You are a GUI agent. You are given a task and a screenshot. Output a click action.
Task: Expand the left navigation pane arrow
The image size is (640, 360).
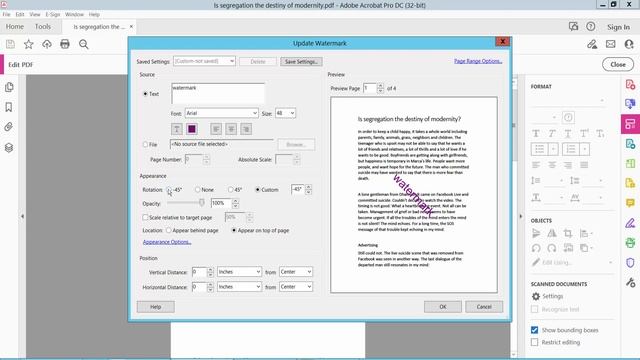click(22, 216)
